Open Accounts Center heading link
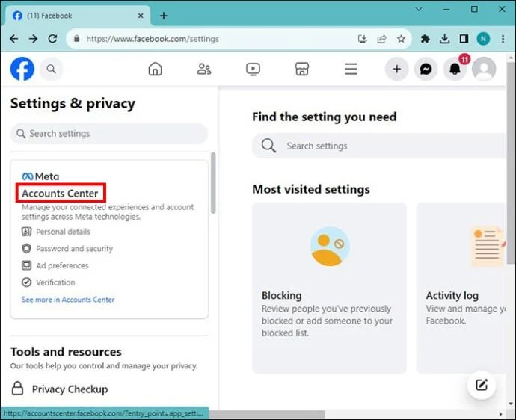 60,193
